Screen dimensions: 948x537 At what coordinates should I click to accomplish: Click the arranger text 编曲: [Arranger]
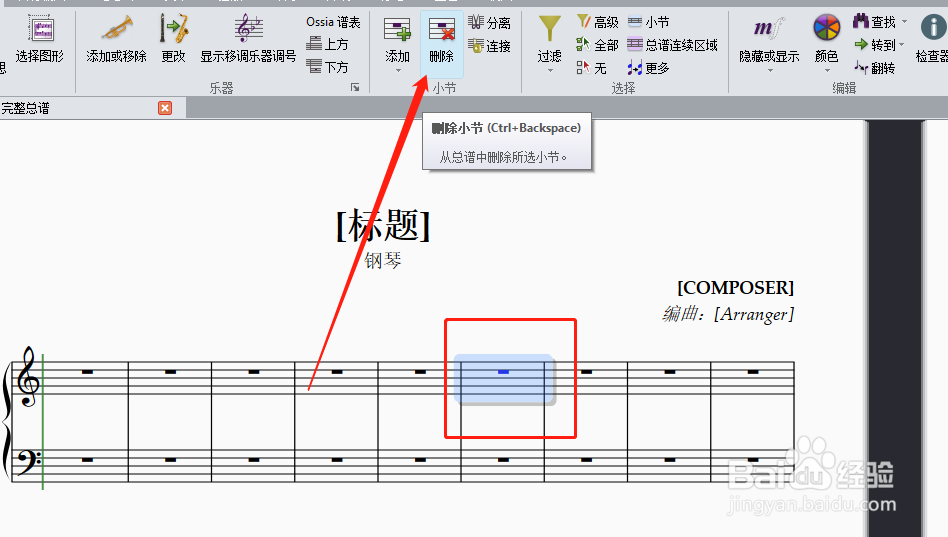tap(728, 314)
